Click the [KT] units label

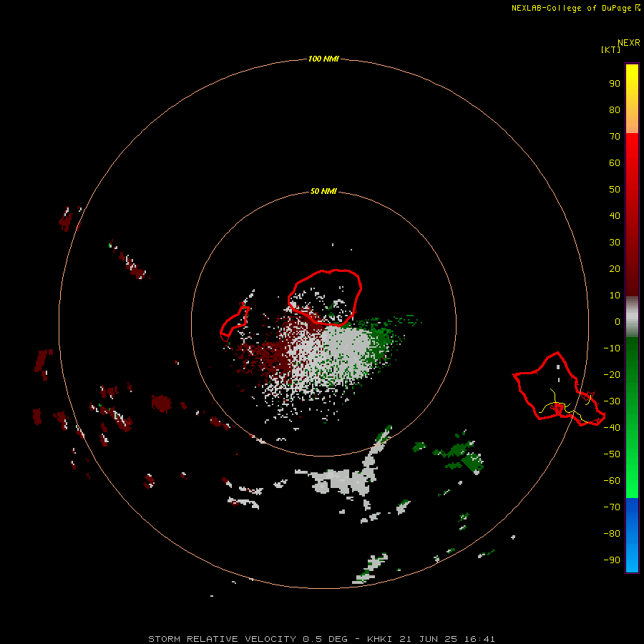coord(611,49)
